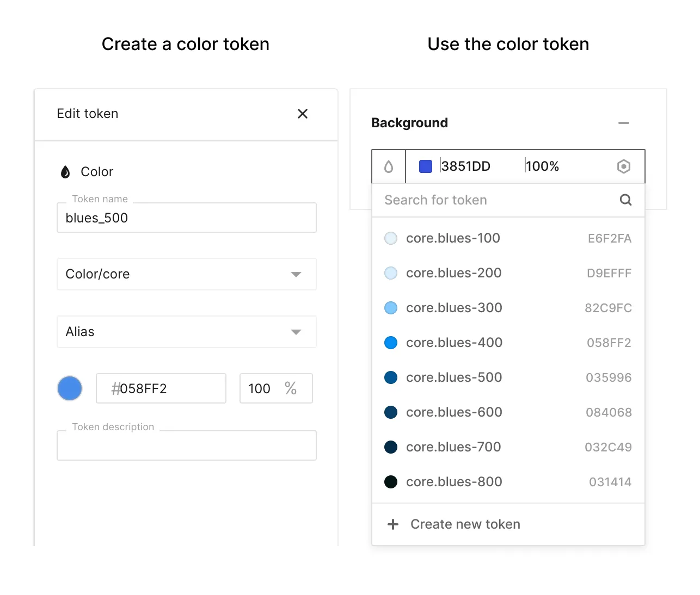Image resolution: width=700 pixels, height=595 pixels.
Task: Click the core.blues-400 color dot
Action: tap(391, 343)
